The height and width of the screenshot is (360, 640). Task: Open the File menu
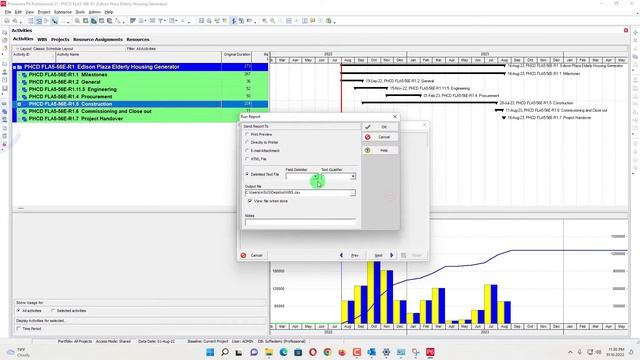(x=8, y=12)
